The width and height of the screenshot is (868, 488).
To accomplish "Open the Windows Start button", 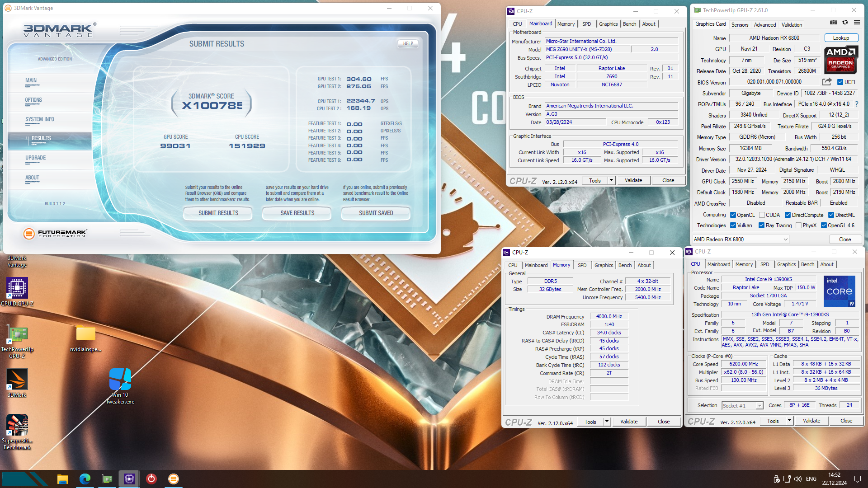I will click(x=25, y=479).
